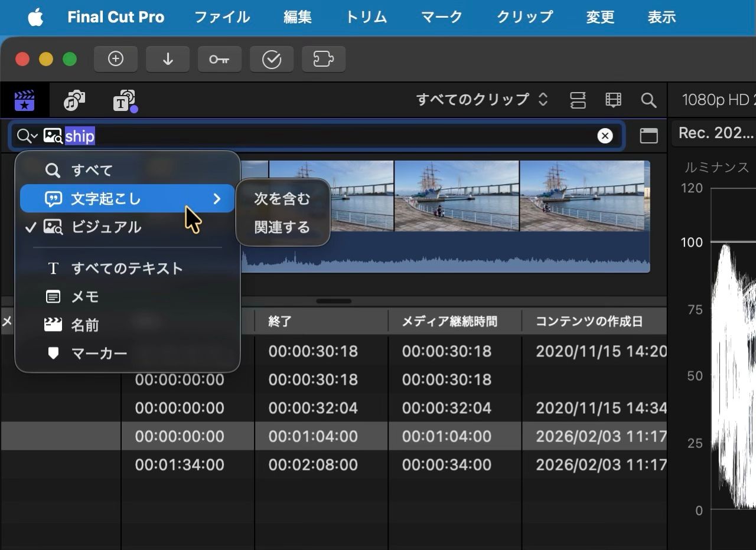Viewport: 756px width, 550px height.
Task: Click the import media down-arrow button
Action: point(168,59)
